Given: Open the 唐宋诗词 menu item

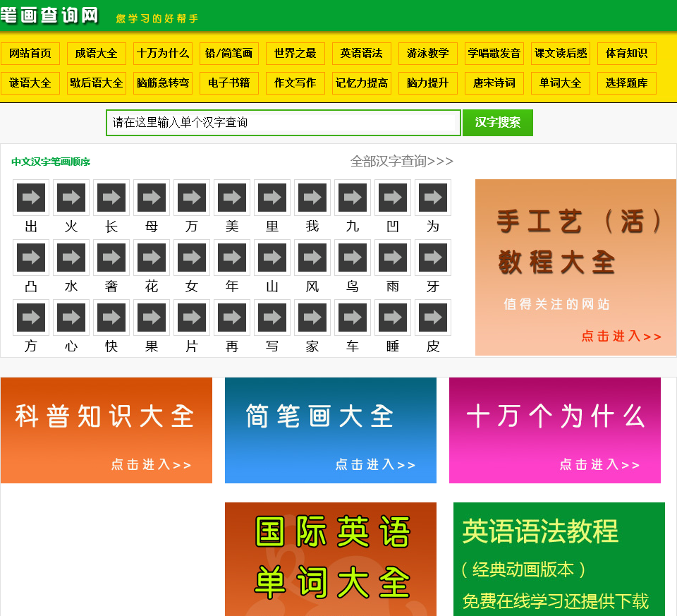Looking at the screenshot, I should click(494, 83).
